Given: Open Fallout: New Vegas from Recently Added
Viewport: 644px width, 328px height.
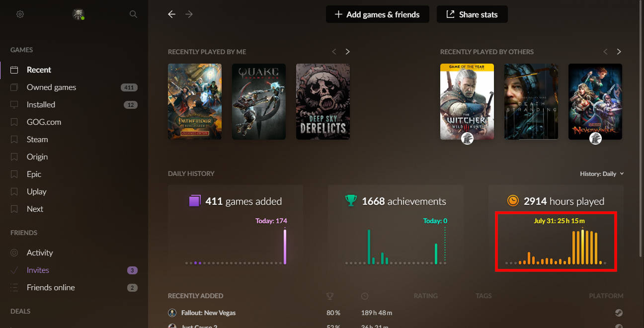Looking at the screenshot, I should coord(208,313).
